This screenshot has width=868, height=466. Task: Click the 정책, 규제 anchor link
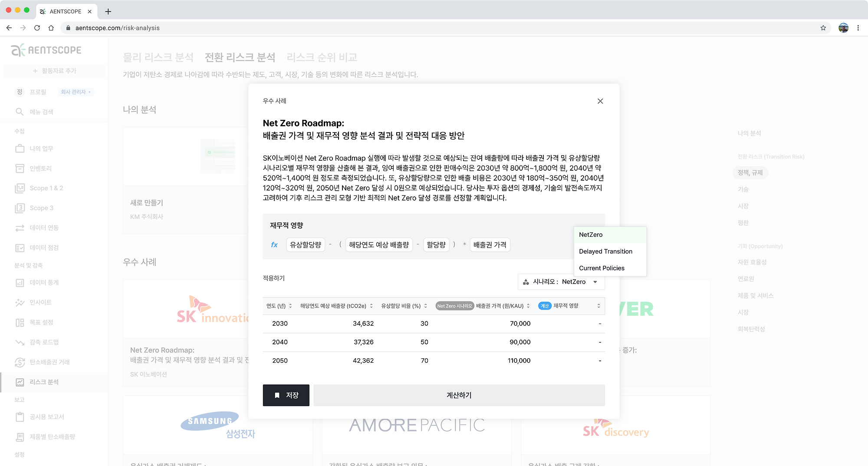pyautogui.click(x=750, y=173)
